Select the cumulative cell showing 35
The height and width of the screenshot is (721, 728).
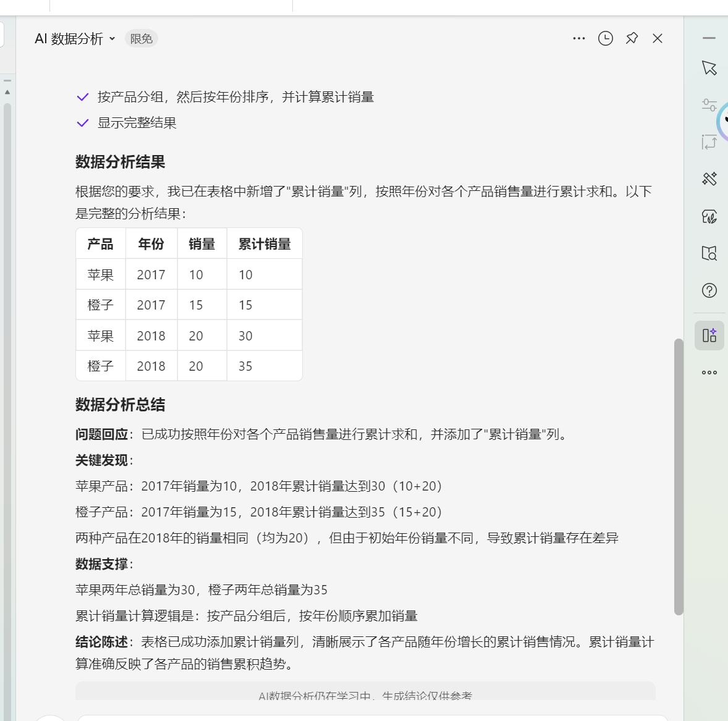tap(265, 366)
